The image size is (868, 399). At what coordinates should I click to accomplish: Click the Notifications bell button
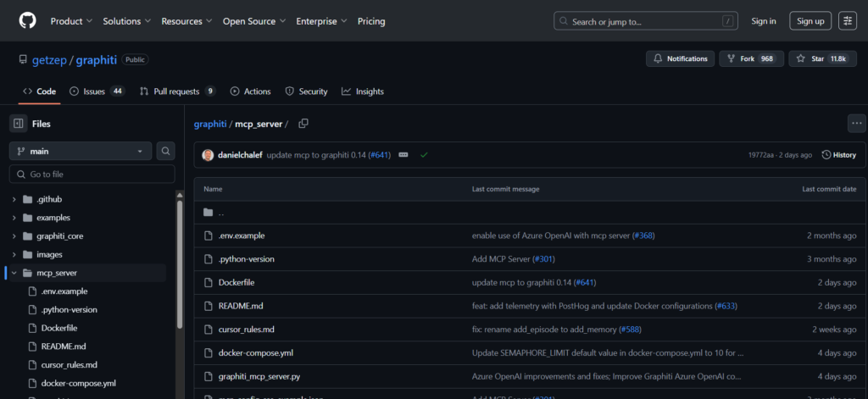click(681, 58)
